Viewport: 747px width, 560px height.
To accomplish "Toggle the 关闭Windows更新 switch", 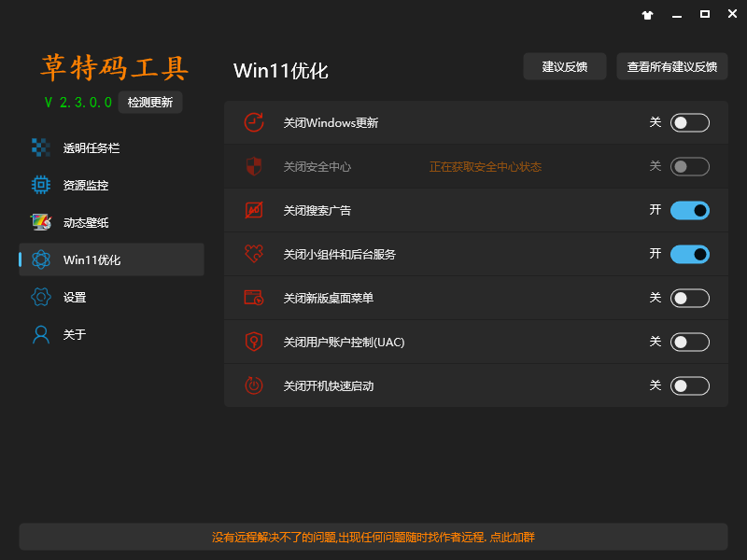I will [690, 123].
